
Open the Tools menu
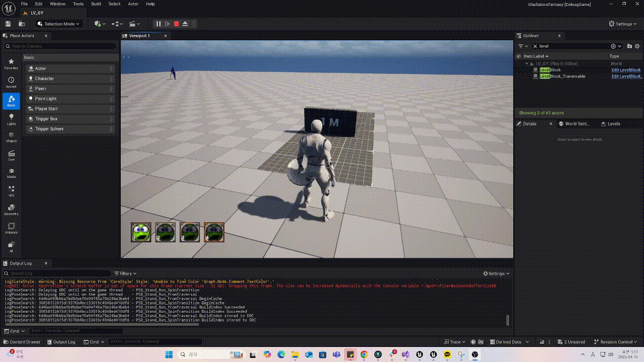[78, 4]
